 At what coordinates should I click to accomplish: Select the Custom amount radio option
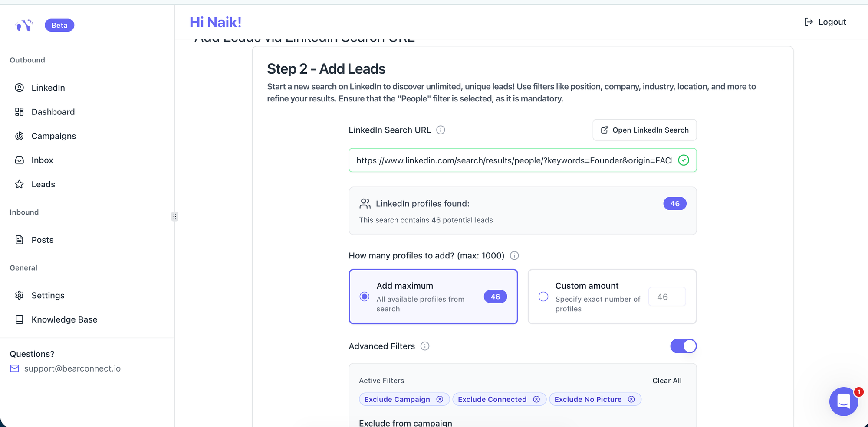543,297
